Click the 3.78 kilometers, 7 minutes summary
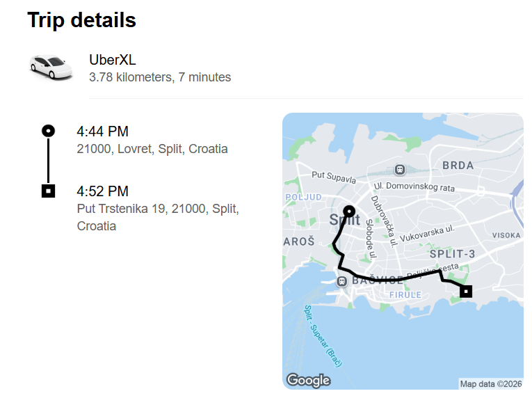 pyautogui.click(x=160, y=77)
